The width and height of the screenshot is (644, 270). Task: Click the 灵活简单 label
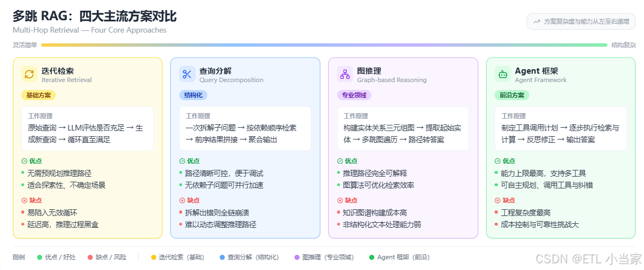coord(25,45)
